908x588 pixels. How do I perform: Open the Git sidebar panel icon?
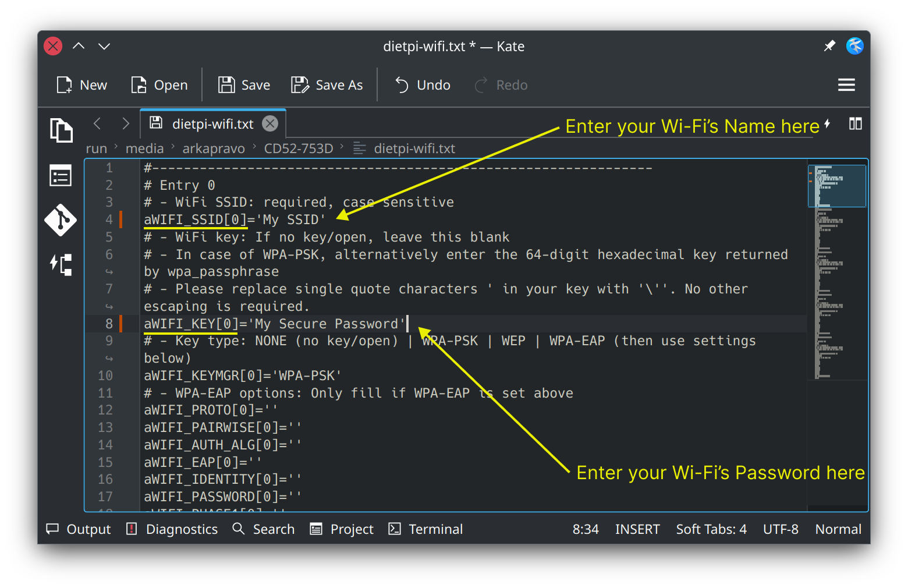(61, 220)
